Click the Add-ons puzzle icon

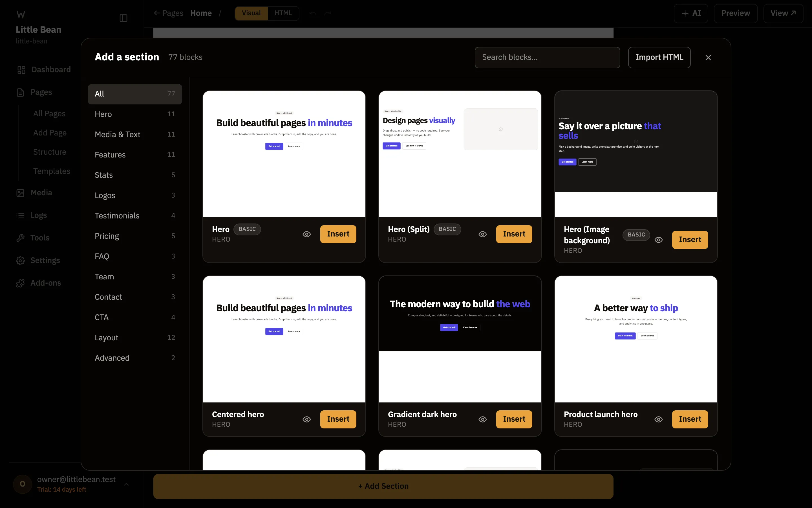tap(21, 283)
